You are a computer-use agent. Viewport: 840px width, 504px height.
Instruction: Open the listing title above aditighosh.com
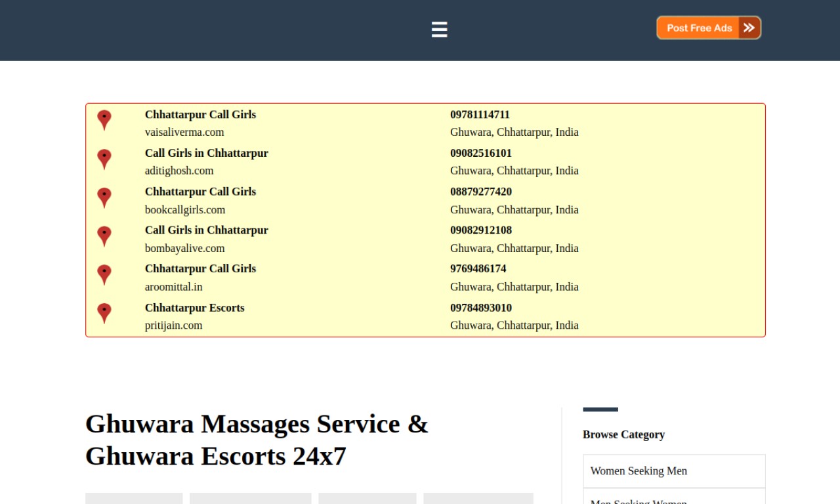[x=207, y=153]
